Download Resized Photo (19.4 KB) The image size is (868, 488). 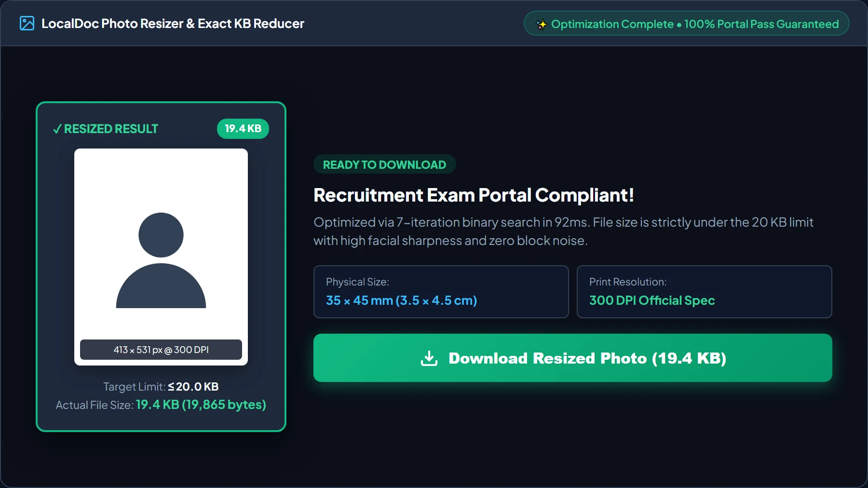(x=572, y=358)
